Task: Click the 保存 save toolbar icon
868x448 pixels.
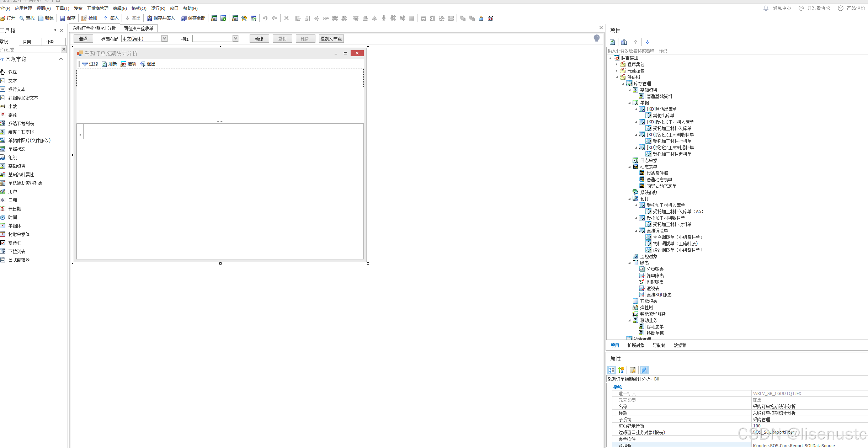Action: click(x=63, y=18)
